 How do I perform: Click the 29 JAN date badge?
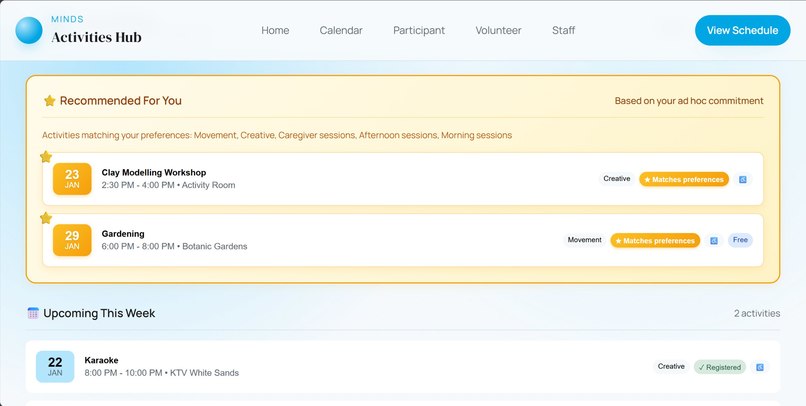pyautogui.click(x=72, y=240)
